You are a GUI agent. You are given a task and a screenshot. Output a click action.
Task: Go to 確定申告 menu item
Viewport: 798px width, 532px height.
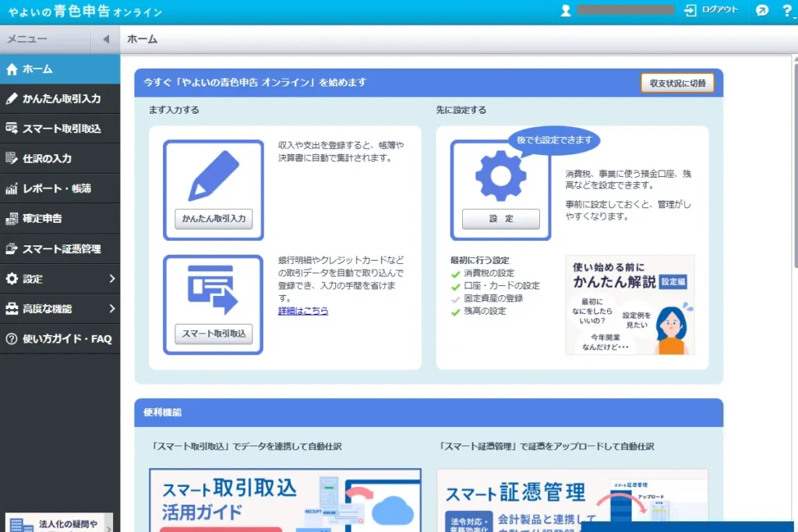[60, 219]
